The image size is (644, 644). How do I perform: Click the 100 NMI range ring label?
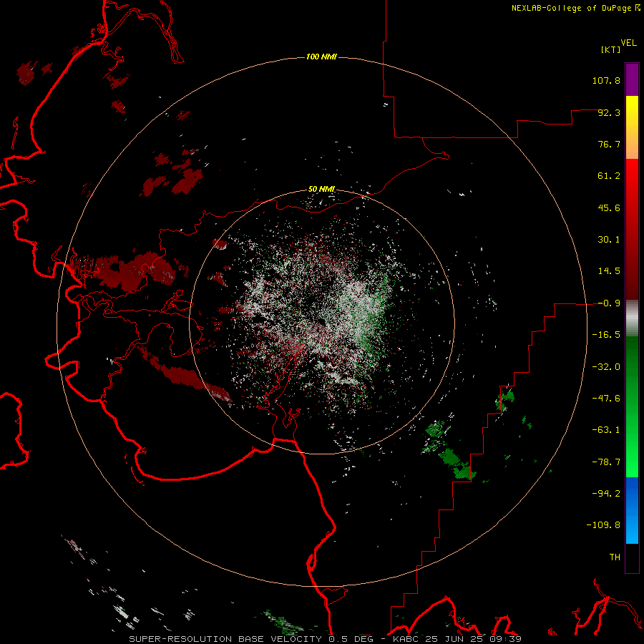[x=321, y=57]
